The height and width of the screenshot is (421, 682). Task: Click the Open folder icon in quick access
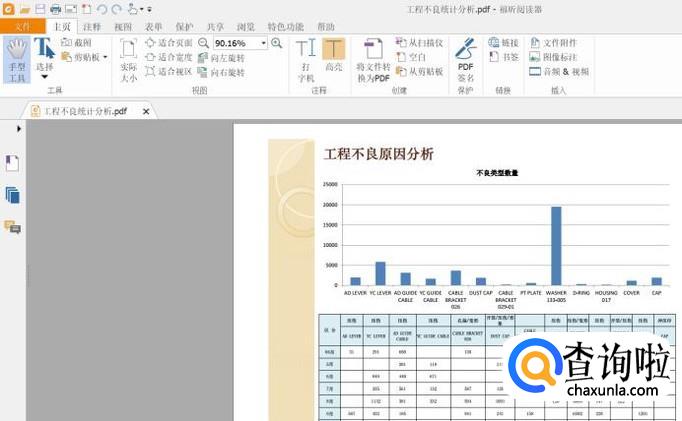pos(25,9)
